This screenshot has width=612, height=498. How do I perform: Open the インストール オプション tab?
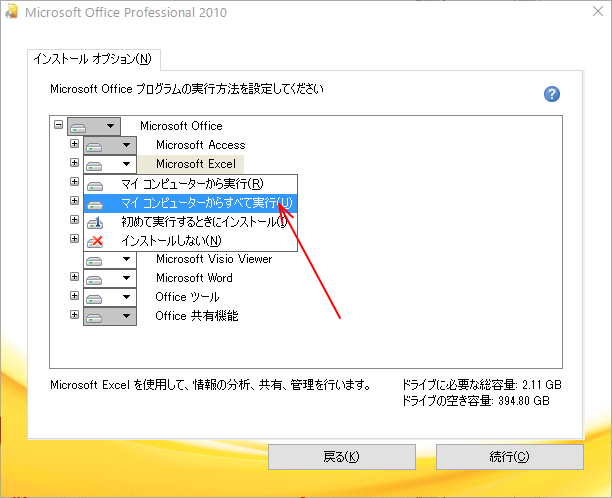pyautogui.click(x=93, y=59)
